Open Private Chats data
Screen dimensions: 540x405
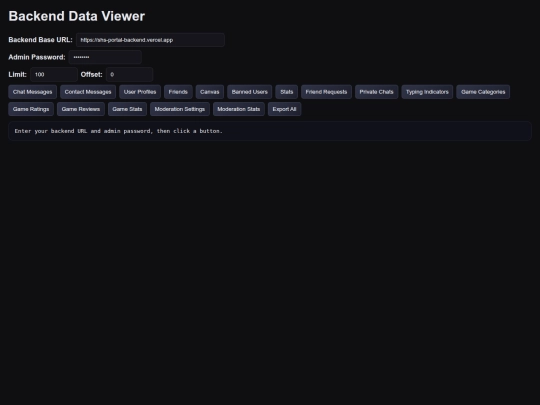coord(376,92)
